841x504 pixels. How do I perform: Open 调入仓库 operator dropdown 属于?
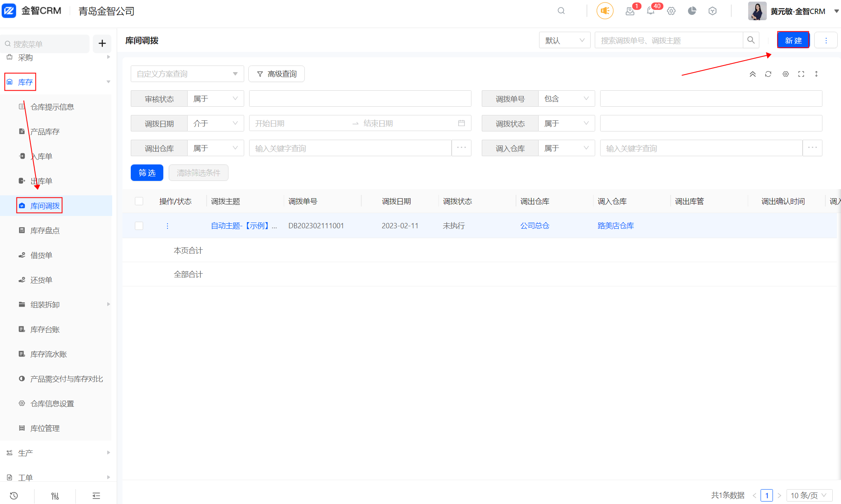point(566,148)
